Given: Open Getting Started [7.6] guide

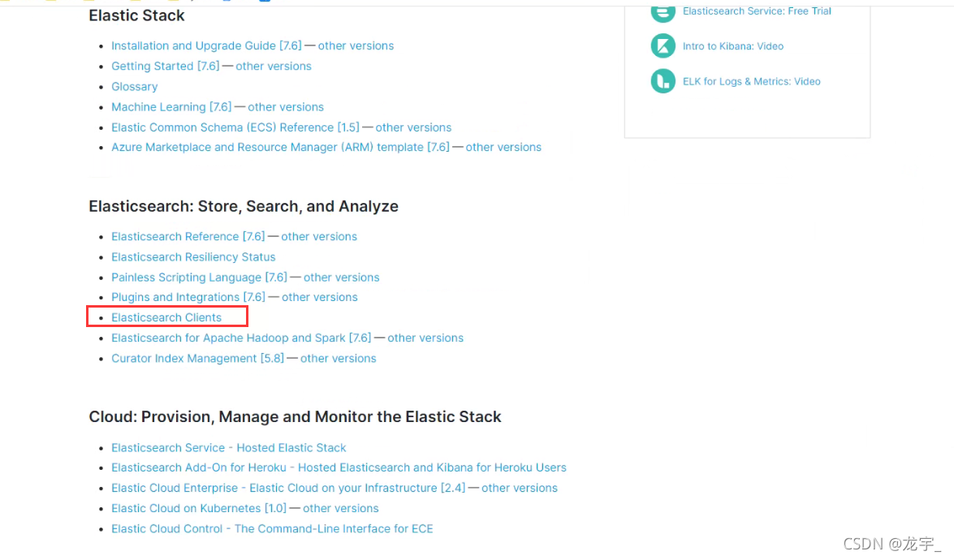Looking at the screenshot, I should point(165,66).
